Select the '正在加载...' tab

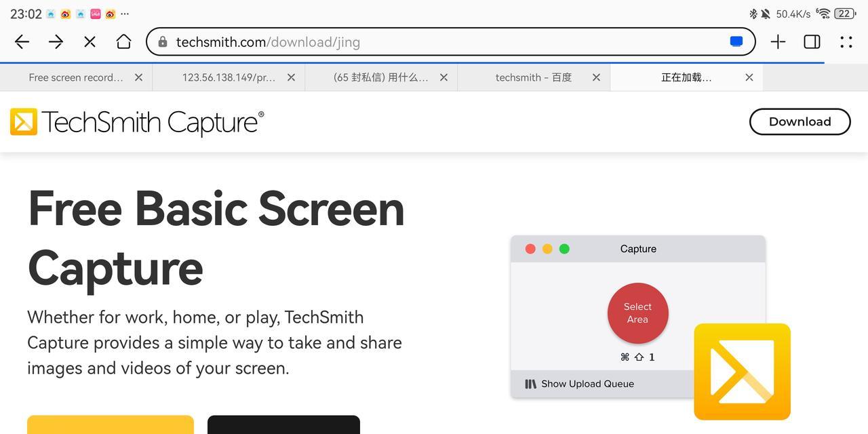[x=686, y=77]
